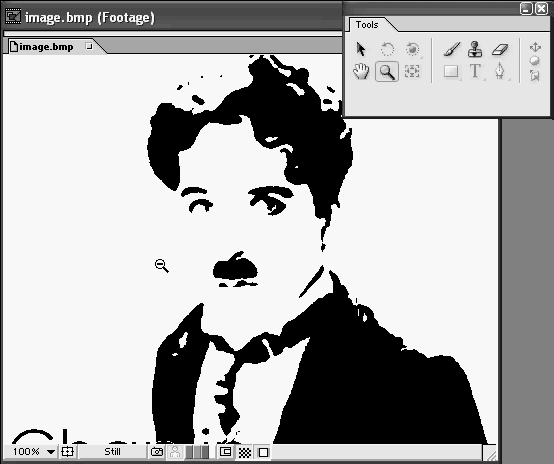The image size is (554, 464).
Task: Select the Hand tool
Action: point(361,71)
